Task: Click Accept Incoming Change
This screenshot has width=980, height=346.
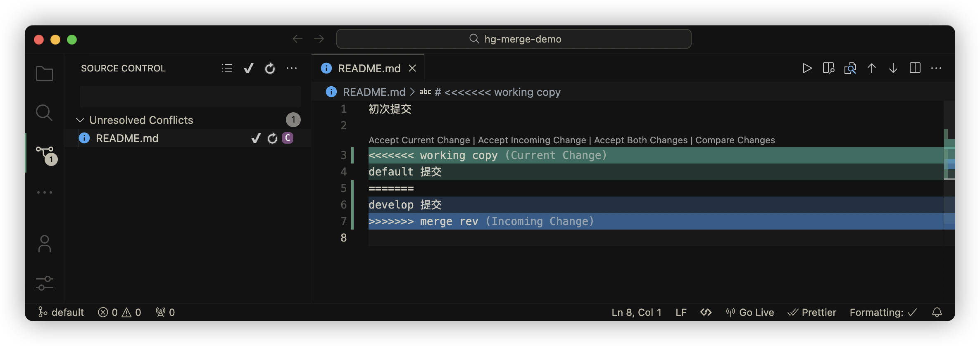Action: click(532, 140)
